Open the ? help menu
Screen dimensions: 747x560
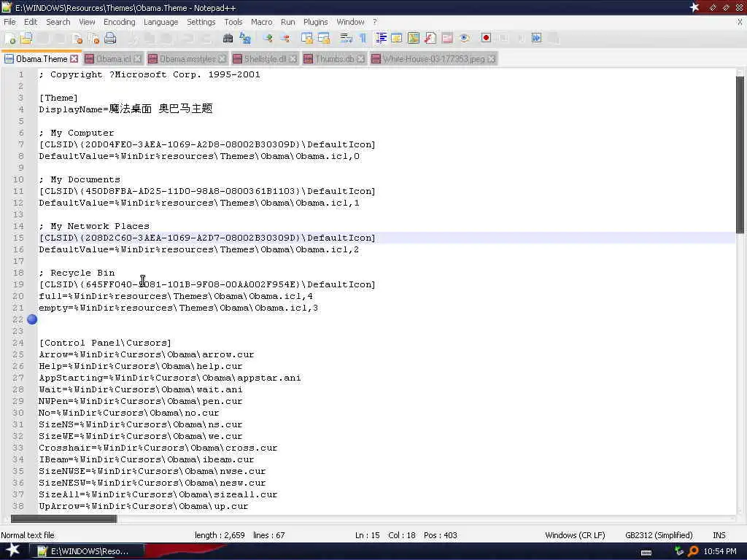coord(375,22)
